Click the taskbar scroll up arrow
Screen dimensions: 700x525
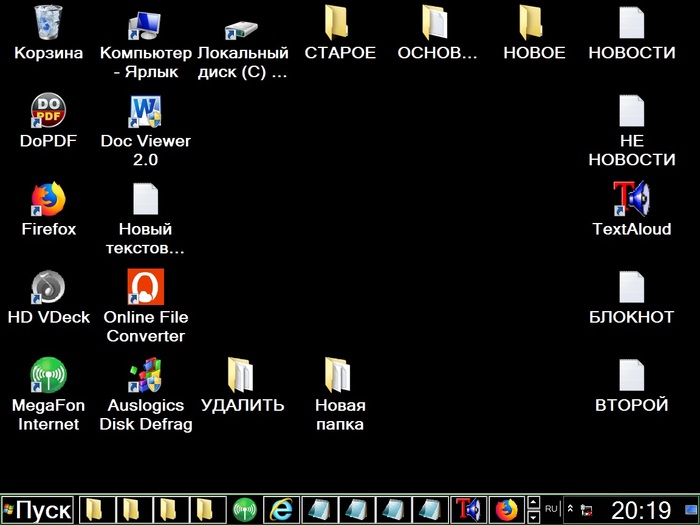533,503
